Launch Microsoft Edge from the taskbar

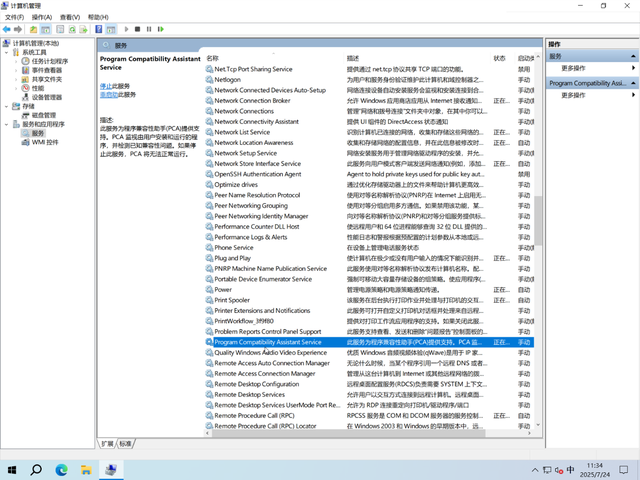pyautogui.click(x=61, y=470)
